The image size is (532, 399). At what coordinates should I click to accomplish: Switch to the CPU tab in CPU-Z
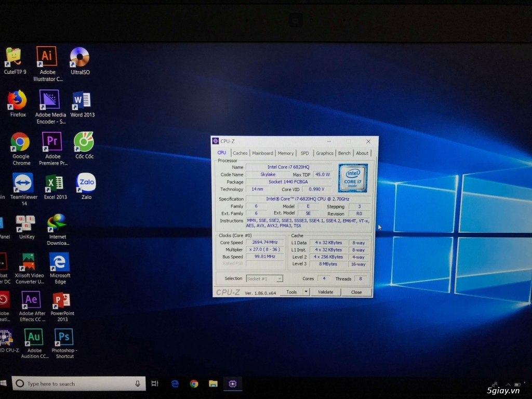coord(221,153)
